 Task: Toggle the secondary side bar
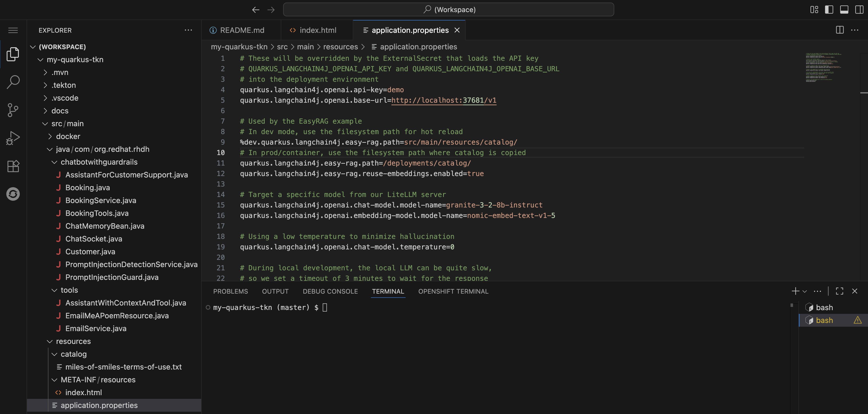pyautogui.click(x=859, y=10)
